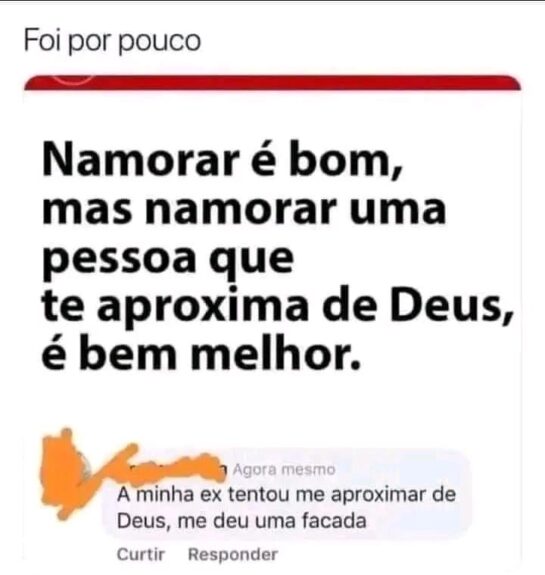This screenshot has width=545, height=575.
Task: Select the line pessoa que
Action: pyautogui.click(x=168, y=259)
